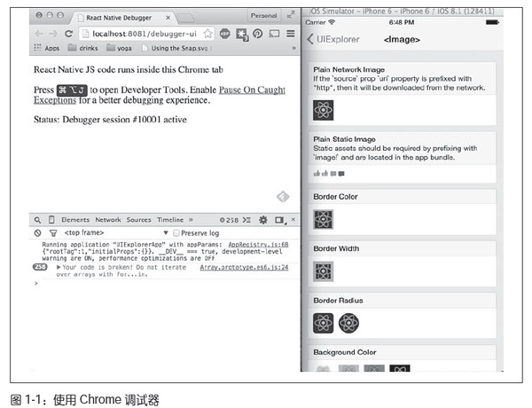
Task: Tap the square Border Radius logo
Action: tap(323, 323)
